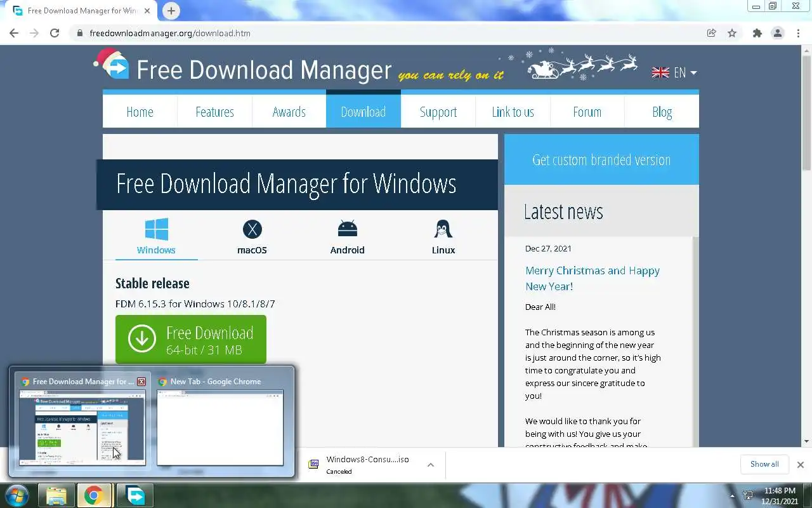Open the Support nav item

tap(438, 112)
